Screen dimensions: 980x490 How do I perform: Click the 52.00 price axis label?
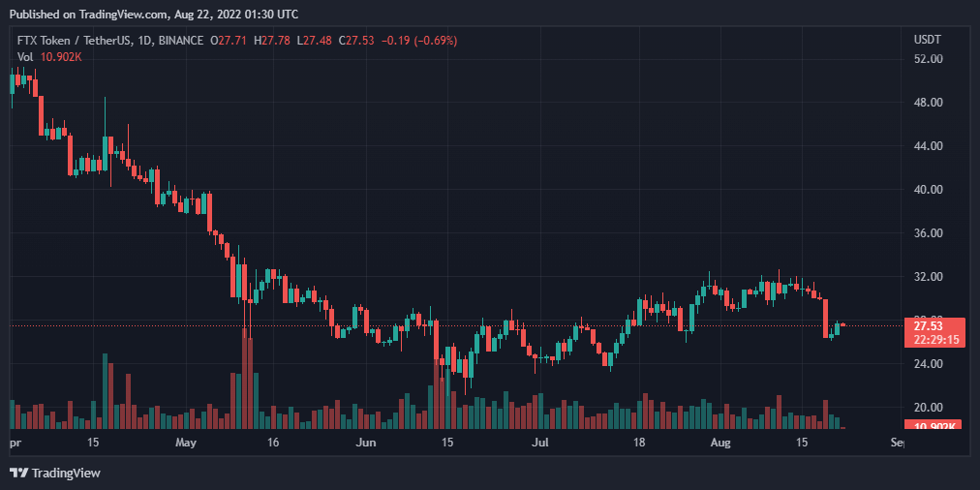tap(929, 59)
